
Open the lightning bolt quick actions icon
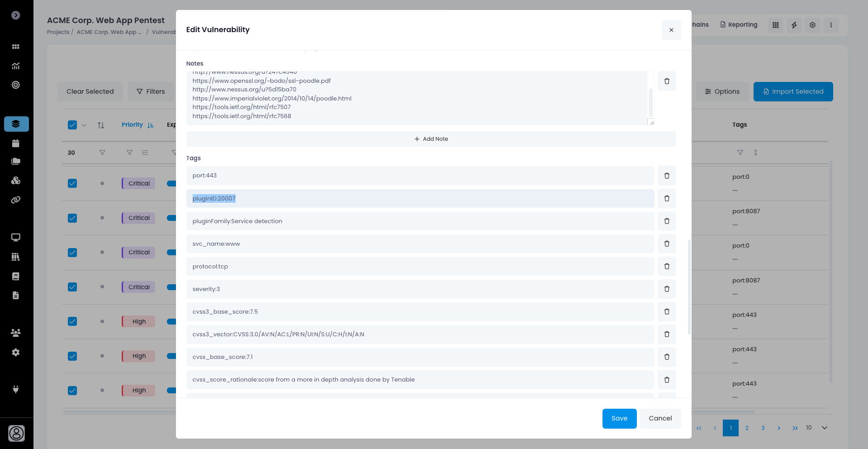tap(794, 25)
